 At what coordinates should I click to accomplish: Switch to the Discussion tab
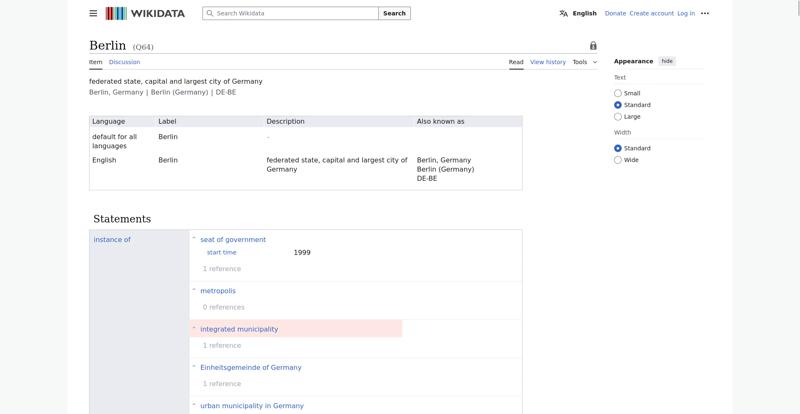click(124, 62)
